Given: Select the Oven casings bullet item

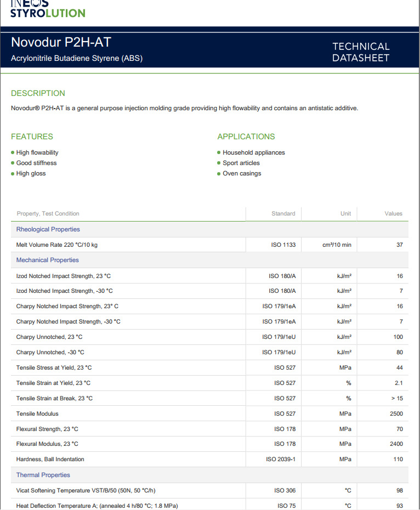Looking at the screenshot, I should click(242, 173).
